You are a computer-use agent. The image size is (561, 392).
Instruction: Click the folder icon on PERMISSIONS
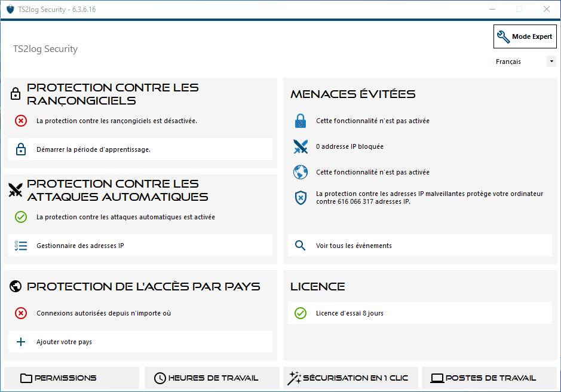26,378
